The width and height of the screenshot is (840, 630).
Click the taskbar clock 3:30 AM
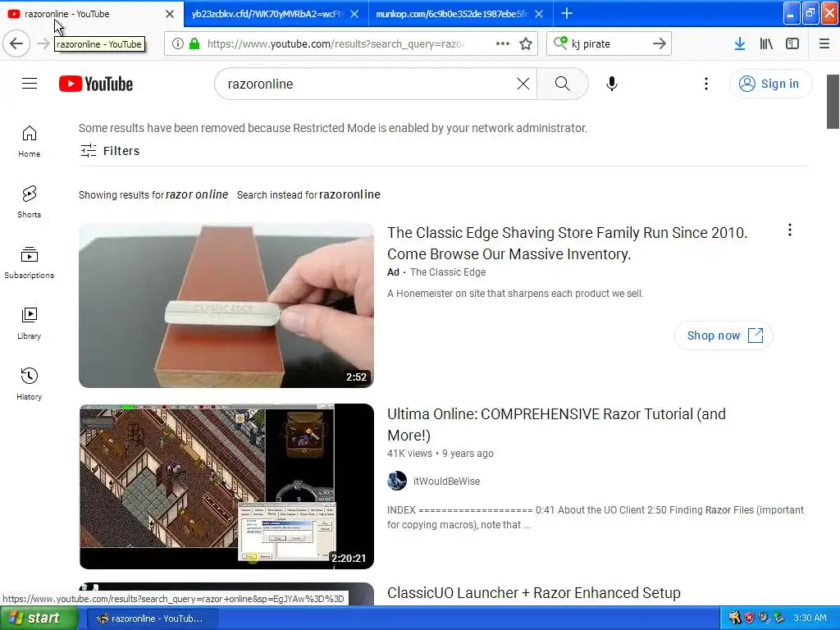(x=810, y=618)
